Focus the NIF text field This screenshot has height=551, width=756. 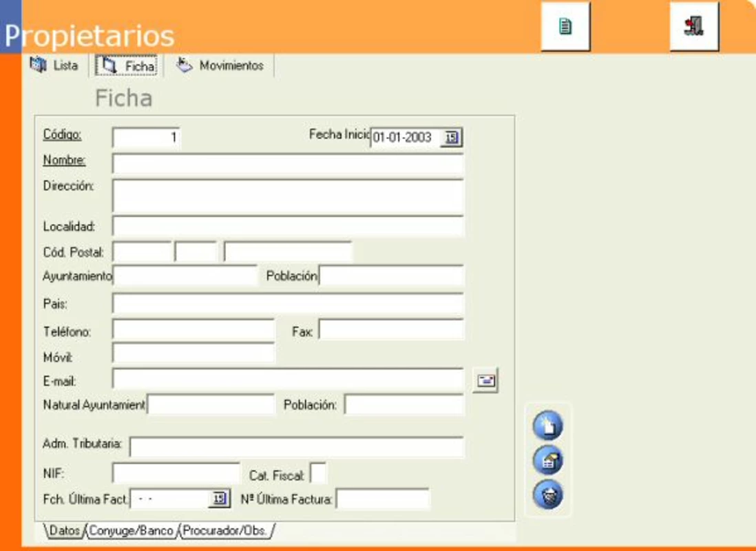pyautogui.click(x=176, y=473)
